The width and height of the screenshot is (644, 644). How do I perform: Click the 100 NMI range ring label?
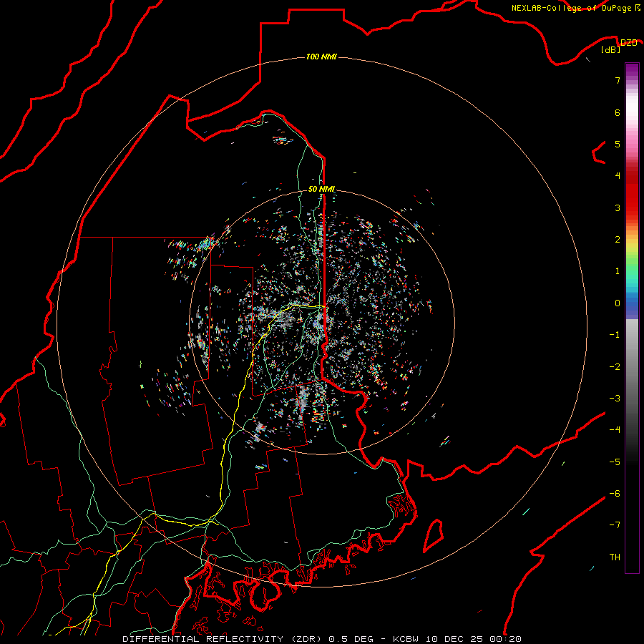point(321,57)
